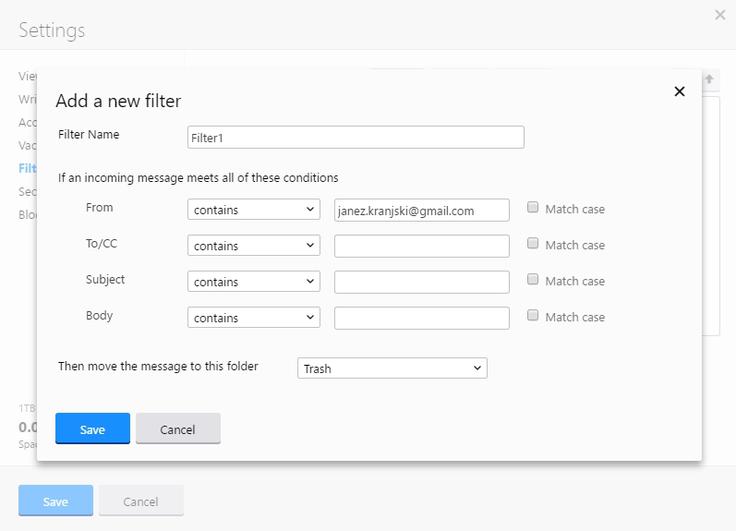Click the Body value input field
The width and height of the screenshot is (736, 531).
[x=422, y=318]
